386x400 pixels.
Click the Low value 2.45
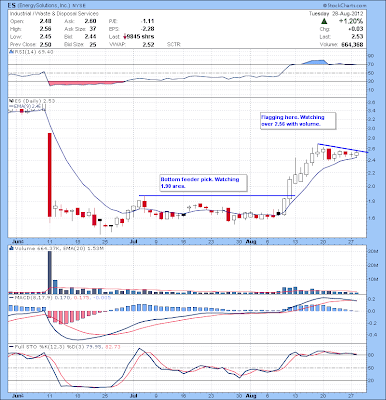coord(45,37)
